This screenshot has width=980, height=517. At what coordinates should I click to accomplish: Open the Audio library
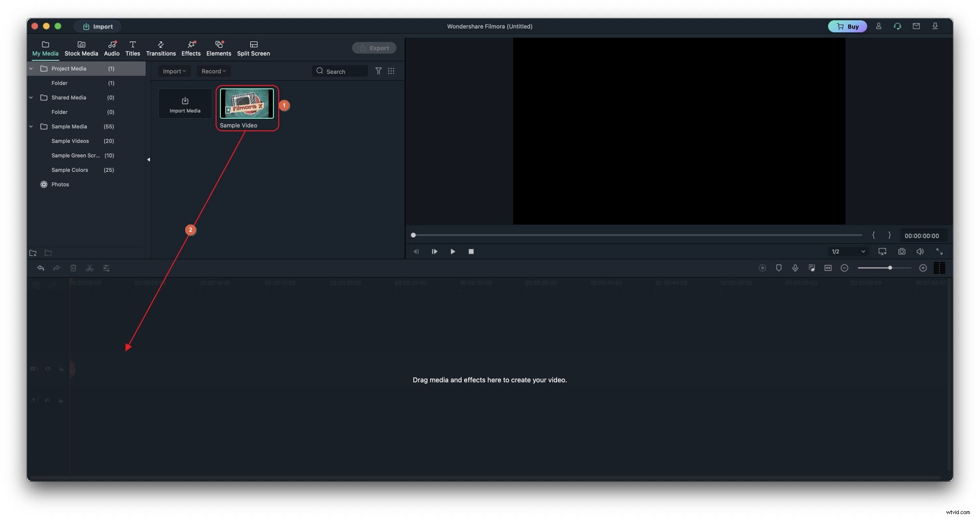111,47
